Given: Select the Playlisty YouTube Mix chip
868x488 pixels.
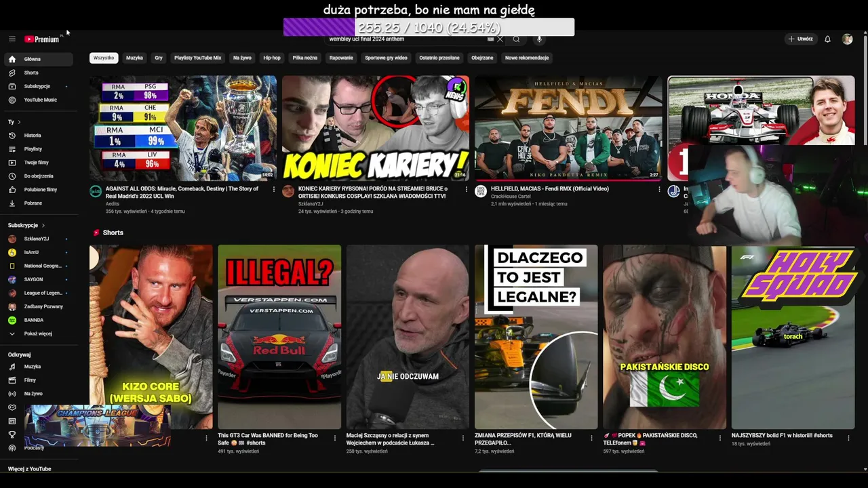Looking at the screenshot, I should click(197, 58).
